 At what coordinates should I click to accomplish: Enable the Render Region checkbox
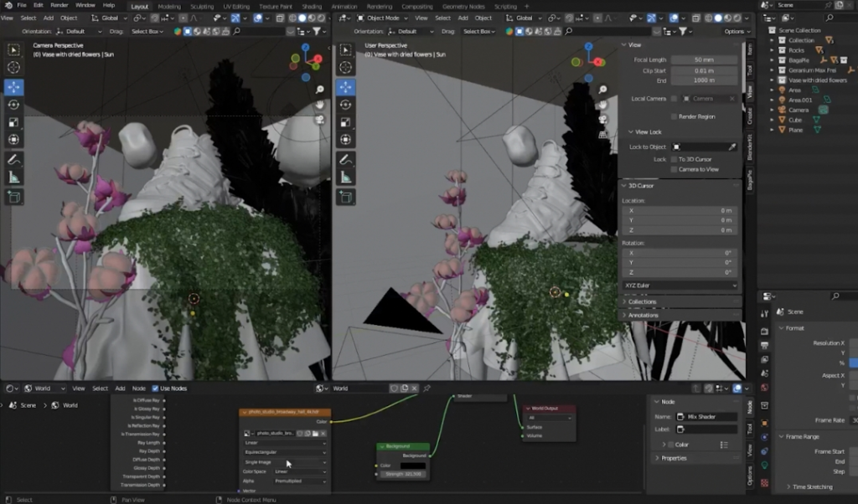tap(674, 116)
